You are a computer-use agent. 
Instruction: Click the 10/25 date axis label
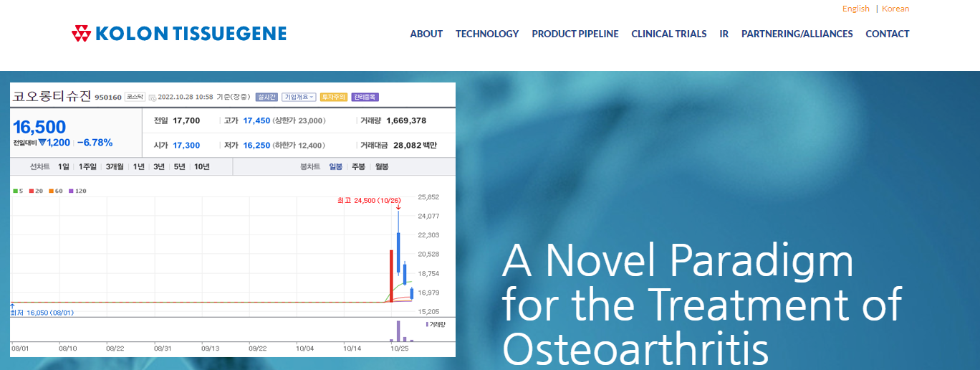point(398,348)
